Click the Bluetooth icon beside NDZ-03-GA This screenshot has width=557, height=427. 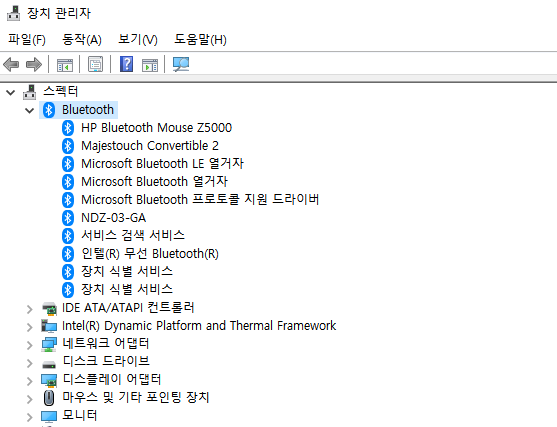click(x=67, y=218)
